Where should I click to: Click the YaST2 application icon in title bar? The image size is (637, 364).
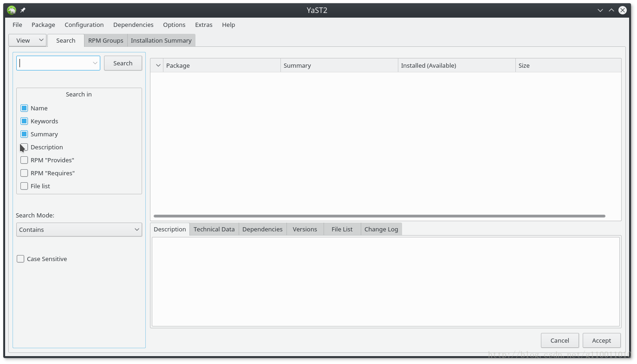click(x=12, y=10)
